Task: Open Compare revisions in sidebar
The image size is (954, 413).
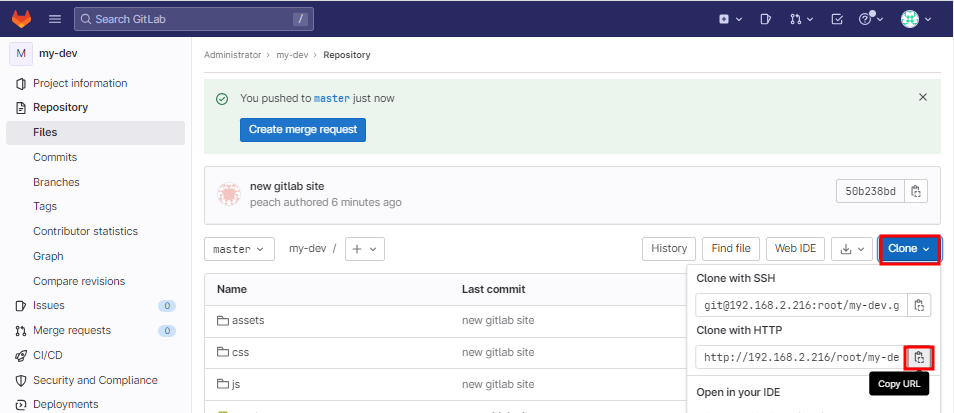Action: (79, 281)
